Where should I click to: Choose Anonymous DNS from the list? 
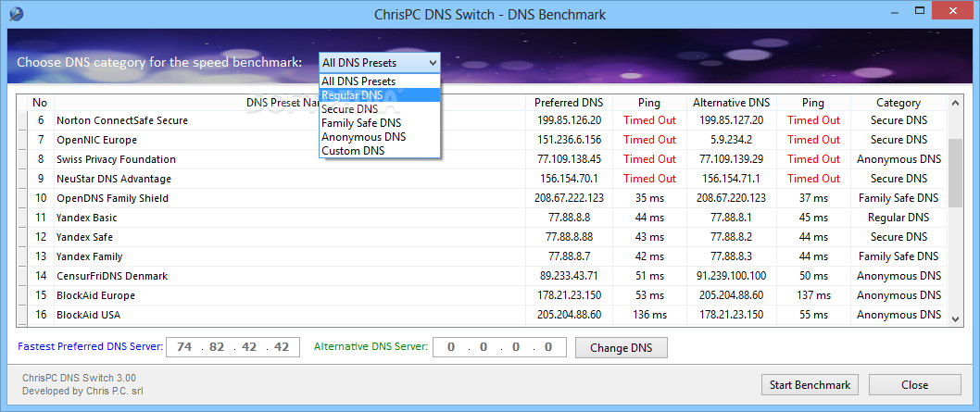coord(380,137)
